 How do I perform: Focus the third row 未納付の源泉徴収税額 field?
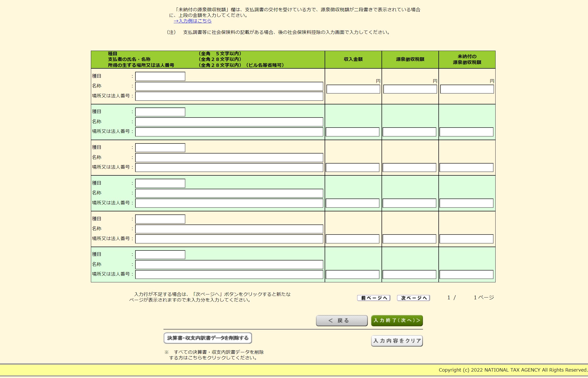click(x=466, y=167)
